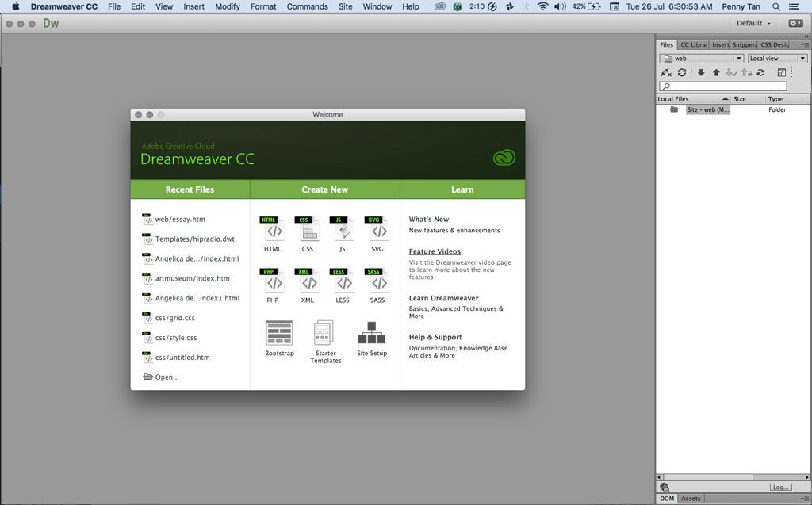Open Notification Center icon
This screenshot has height=505, width=812.
[793, 6]
